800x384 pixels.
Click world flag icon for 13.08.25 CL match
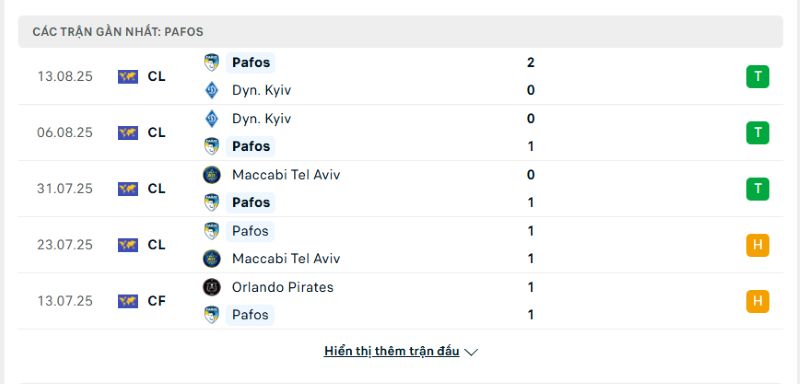(128, 77)
